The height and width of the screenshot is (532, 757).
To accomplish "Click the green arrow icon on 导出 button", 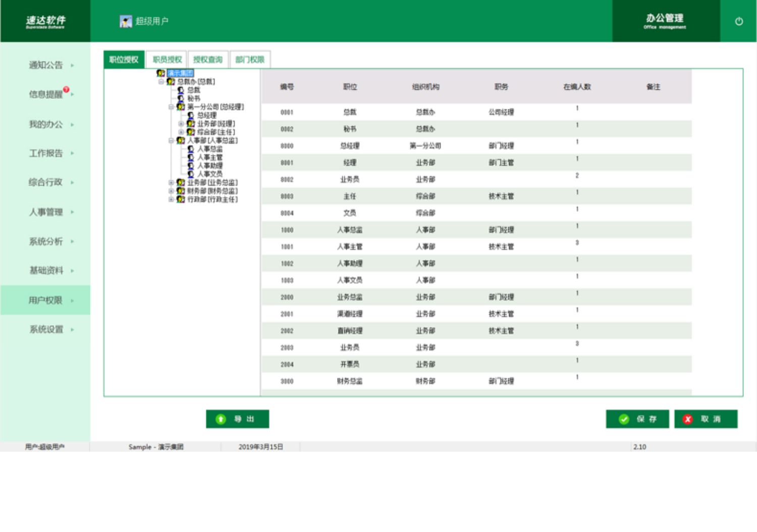I will (221, 419).
